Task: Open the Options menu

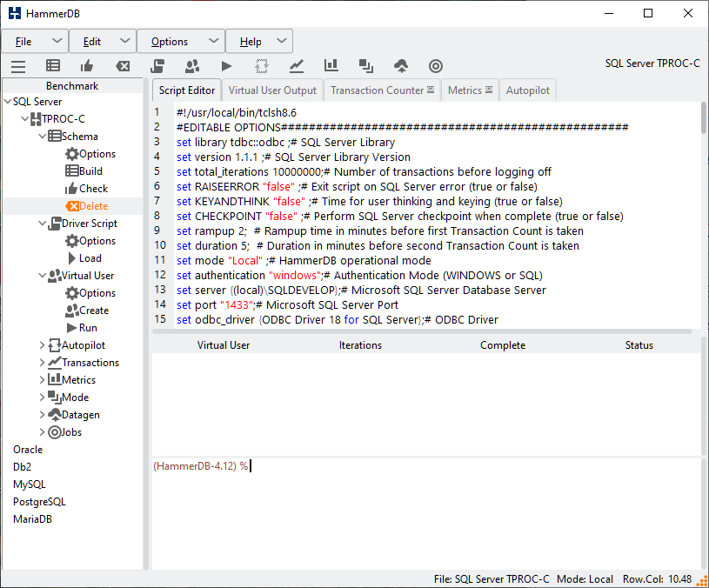Action: (181, 42)
